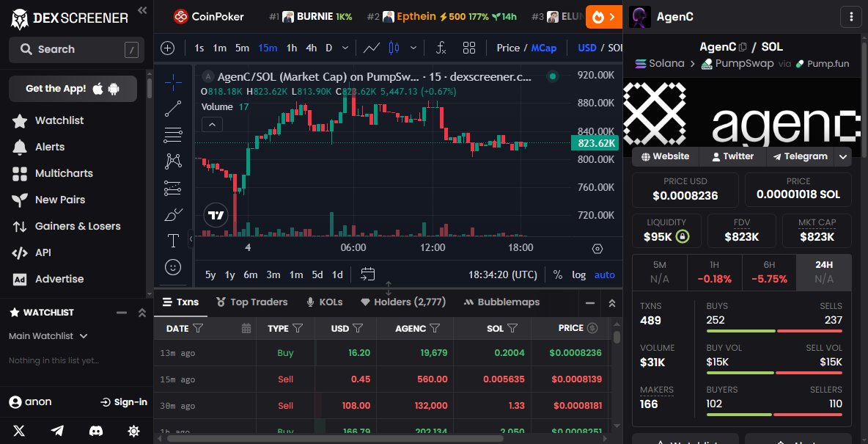Open calendar filter in DATE column
Viewport: 868px width, 444px height.
[246, 328]
